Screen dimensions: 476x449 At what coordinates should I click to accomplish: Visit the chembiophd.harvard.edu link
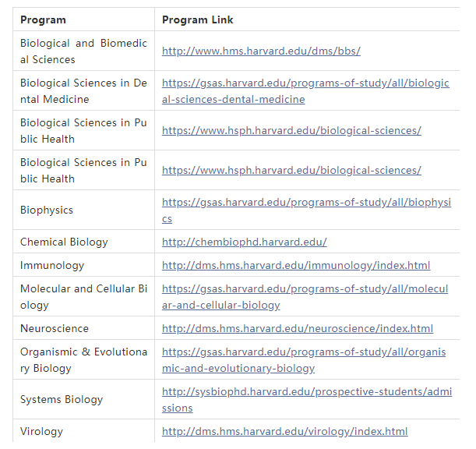pos(245,242)
